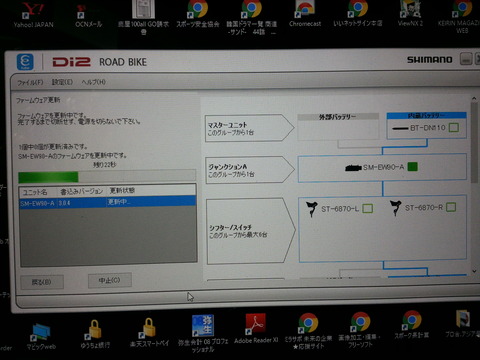Open the ゆうちょ銀行 padlock shortcut

tap(95, 334)
